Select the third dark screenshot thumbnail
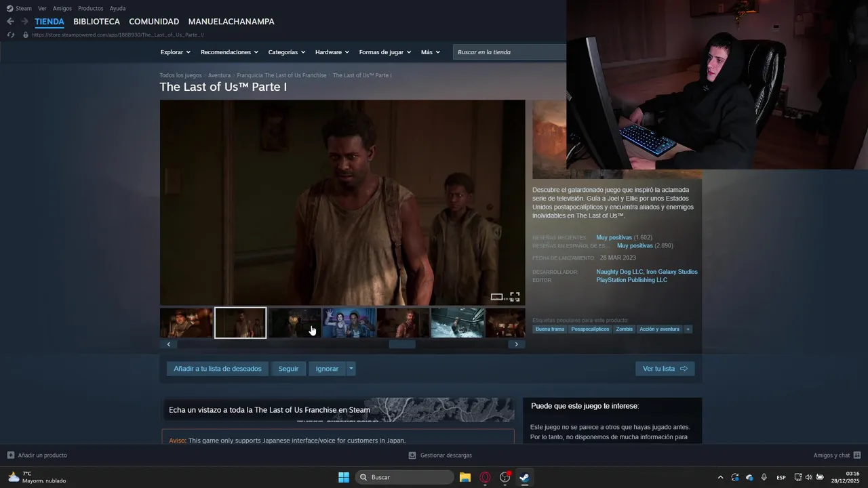This screenshot has height=488, width=868. pyautogui.click(x=295, y=323)
